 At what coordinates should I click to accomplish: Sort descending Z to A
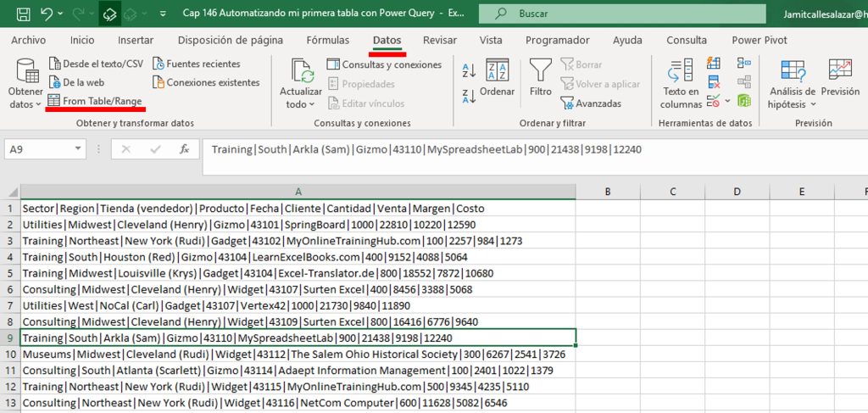point(468,95)
